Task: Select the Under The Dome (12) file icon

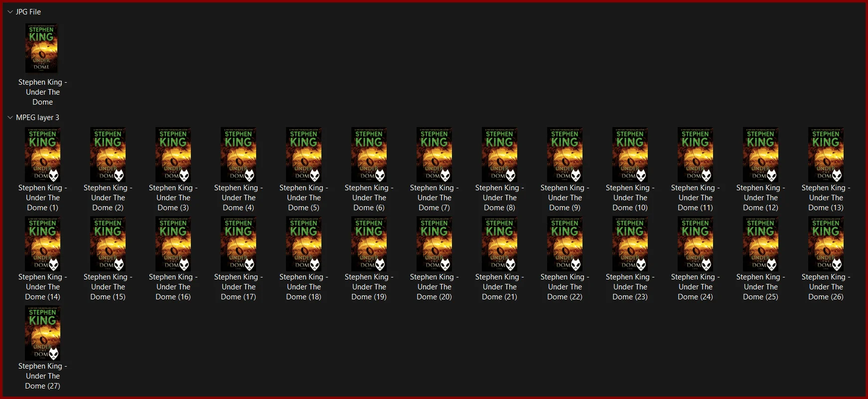Action: (x=761, y=154)
